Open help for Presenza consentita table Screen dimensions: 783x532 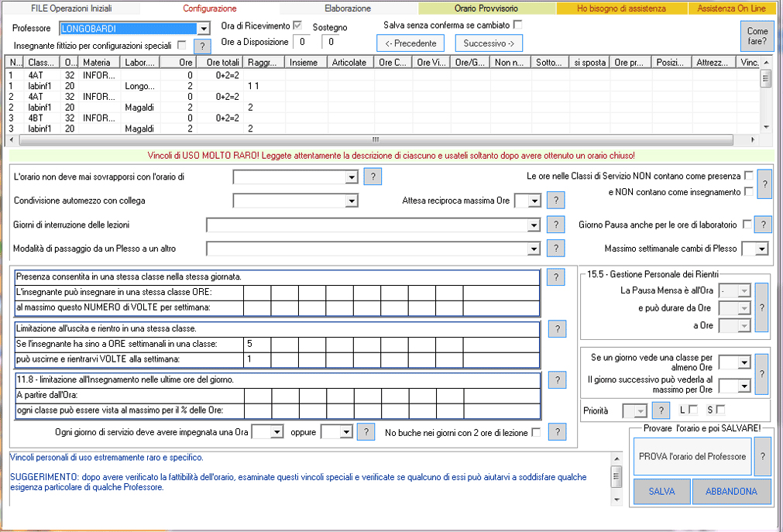556,277
